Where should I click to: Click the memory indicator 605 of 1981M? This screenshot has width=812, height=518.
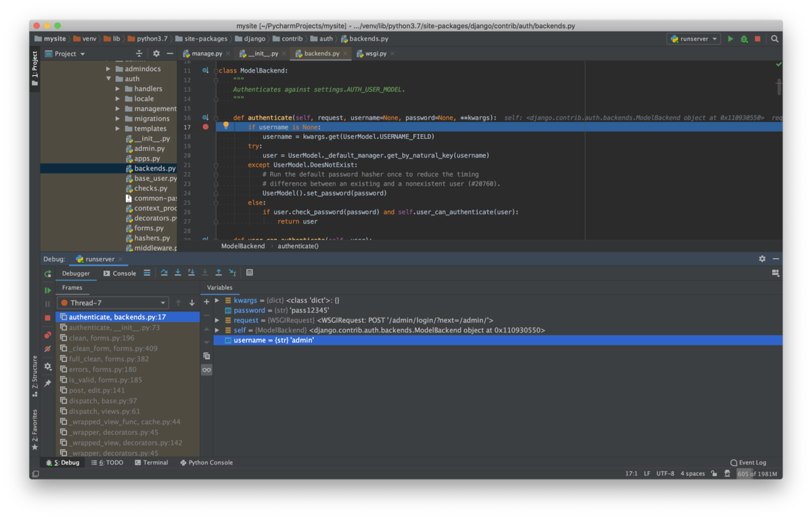[757, 474]
